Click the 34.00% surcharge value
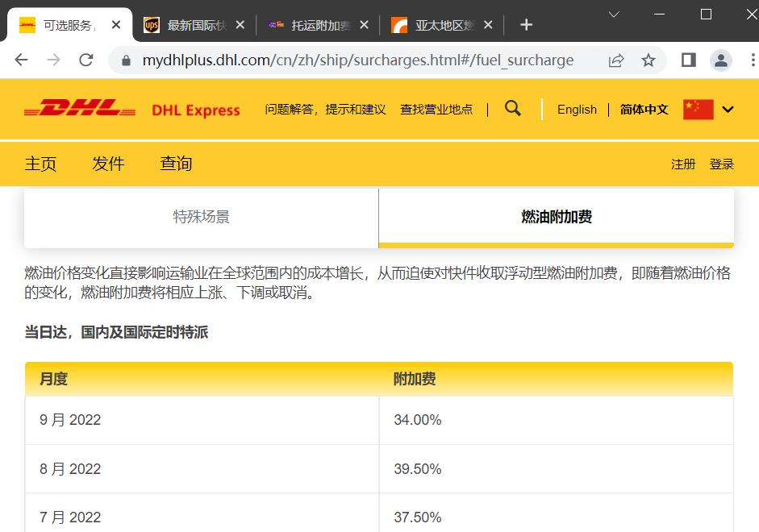The width and height of the screenshot is (759, 532). (417, 420)
